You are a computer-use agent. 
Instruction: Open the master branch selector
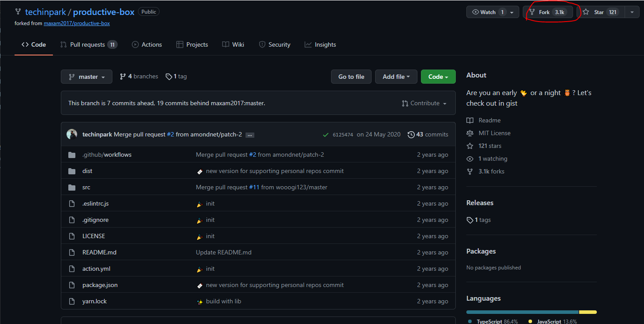86,77
